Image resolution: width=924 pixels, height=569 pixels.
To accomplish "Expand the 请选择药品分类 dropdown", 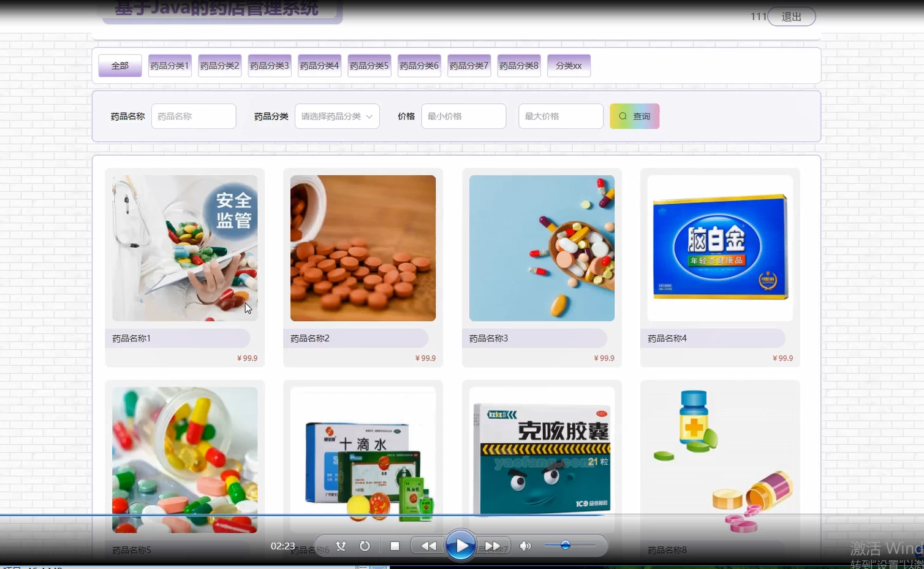I will click(x=337, y=116).
